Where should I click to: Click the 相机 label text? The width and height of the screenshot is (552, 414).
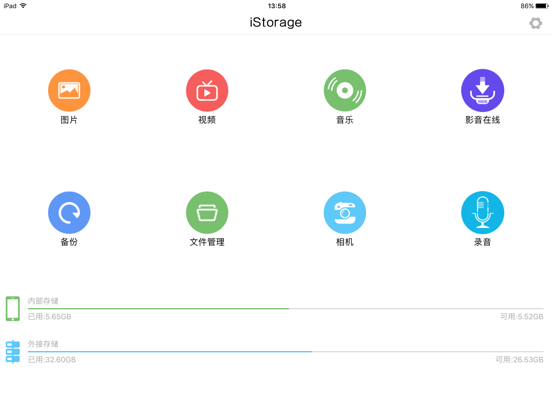[x=345, y=242]
